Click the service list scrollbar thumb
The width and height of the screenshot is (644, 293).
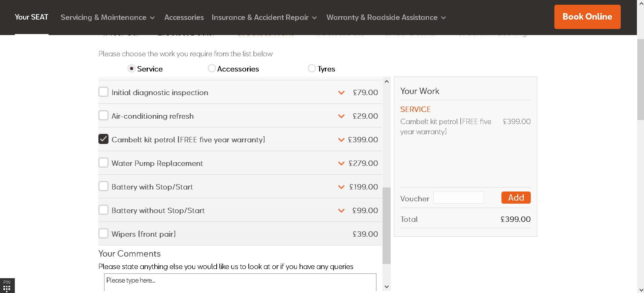(387, 225)
